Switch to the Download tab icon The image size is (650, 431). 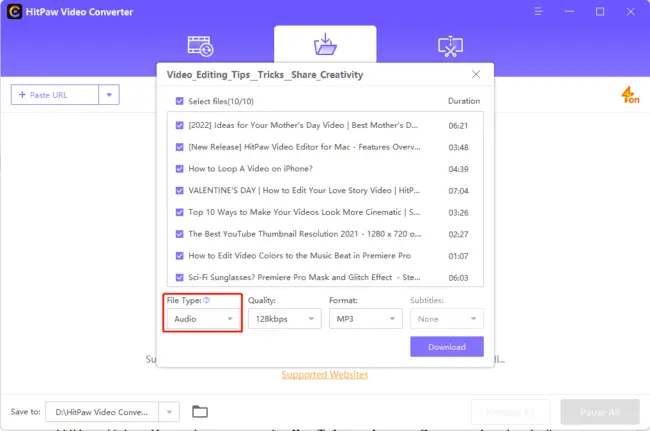point(325,44)
